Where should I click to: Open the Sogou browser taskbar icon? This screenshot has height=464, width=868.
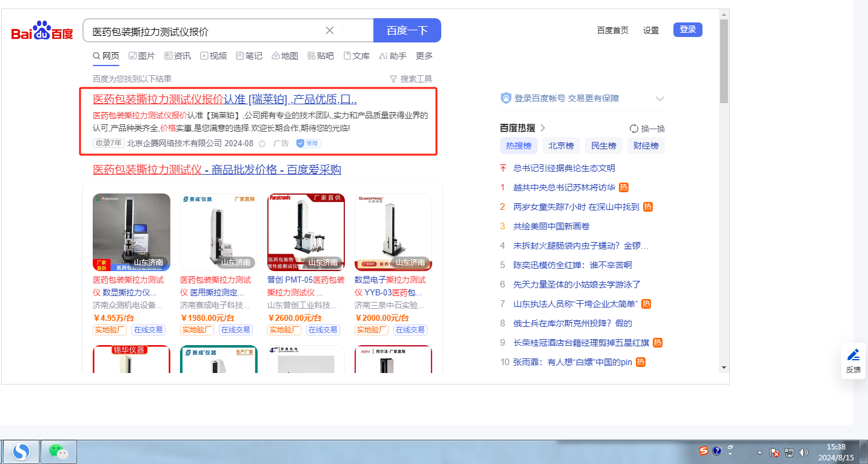[x=22, y=452]
